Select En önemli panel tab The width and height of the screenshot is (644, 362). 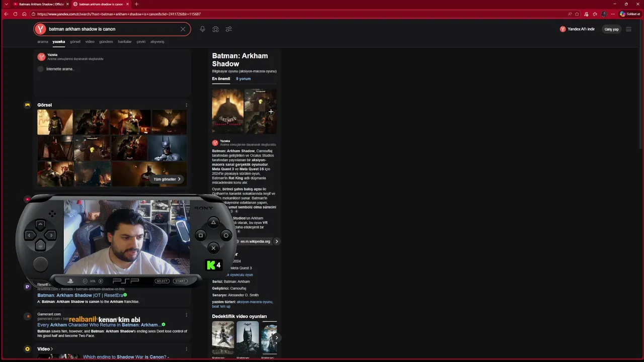[221, 79]
